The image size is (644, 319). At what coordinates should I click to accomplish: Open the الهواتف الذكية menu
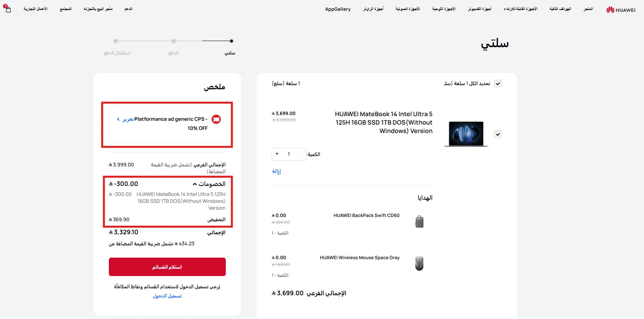click(x=560, y=9)
